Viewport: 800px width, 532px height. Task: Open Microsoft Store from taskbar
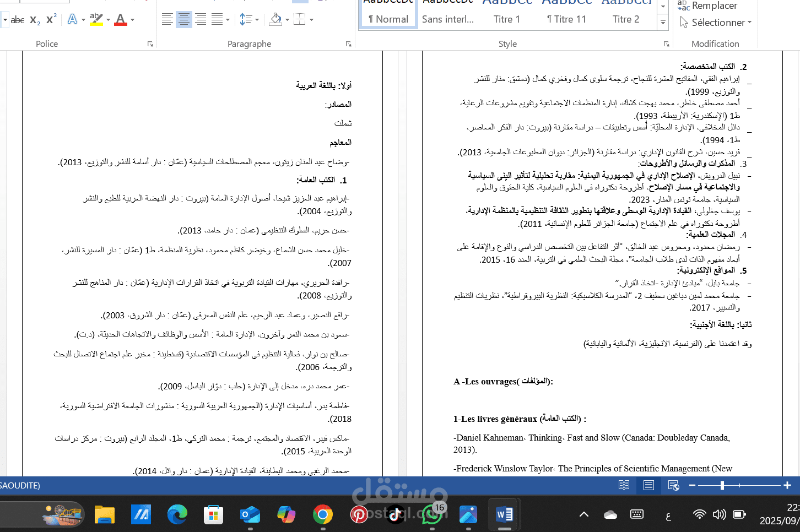[x=213, y=514]
